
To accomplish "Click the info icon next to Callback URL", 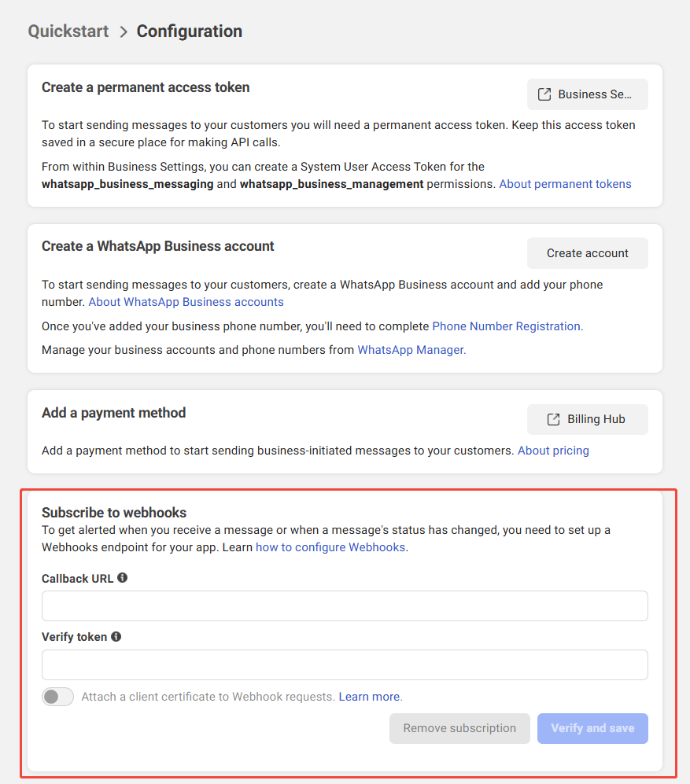I will pyautogui.click(x=122, y=577).
